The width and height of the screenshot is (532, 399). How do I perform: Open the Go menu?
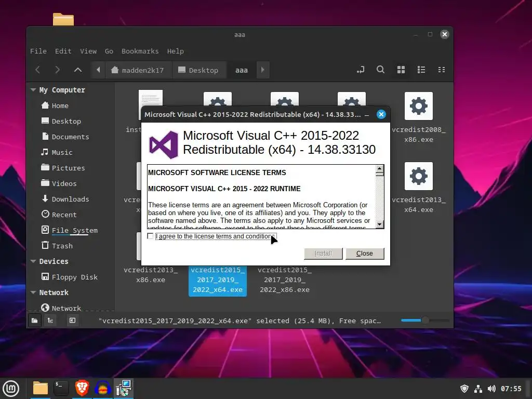[x=109, y=51]
